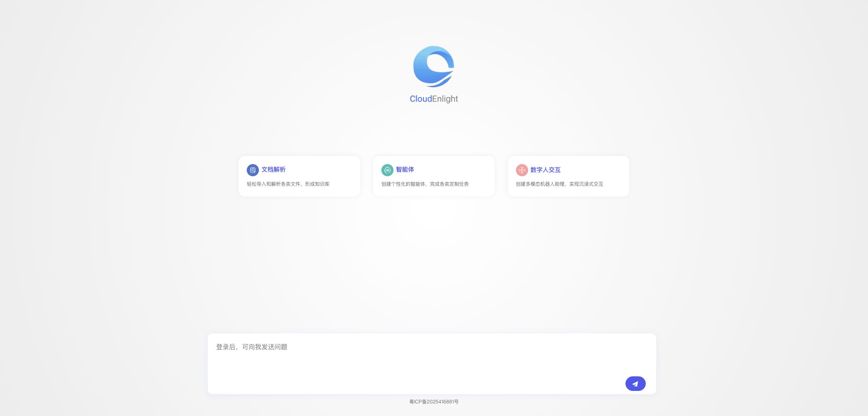Focus the 登录后，可向我发送问题 input box
Screen dimensions: 868x416
pyautogui.click(x=432, y=363)
